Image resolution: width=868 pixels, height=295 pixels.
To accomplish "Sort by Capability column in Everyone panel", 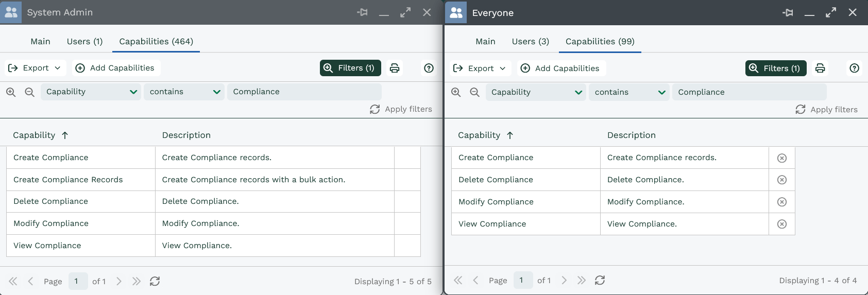I will click(479, 135).
